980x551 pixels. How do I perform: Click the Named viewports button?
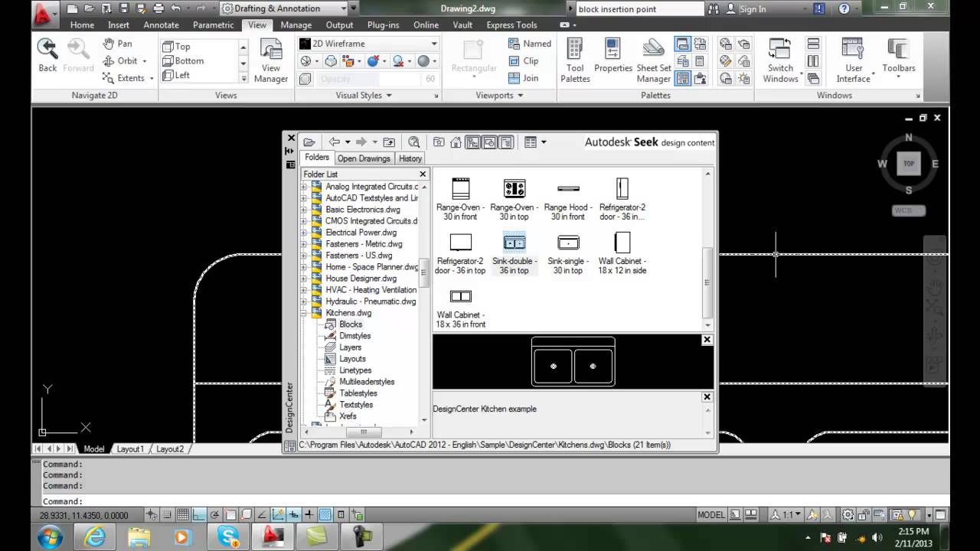530,44
